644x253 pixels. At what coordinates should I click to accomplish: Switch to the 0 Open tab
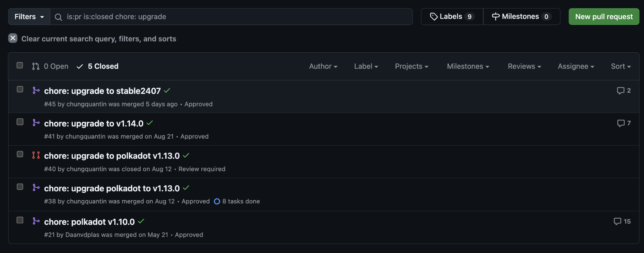(x=50, y=66)
